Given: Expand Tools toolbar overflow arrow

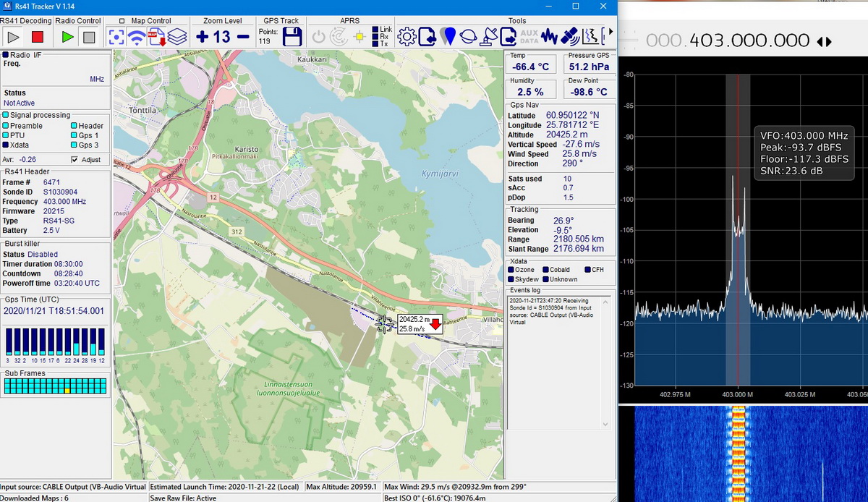Looking at the screenshot, I should coord(611,33).
